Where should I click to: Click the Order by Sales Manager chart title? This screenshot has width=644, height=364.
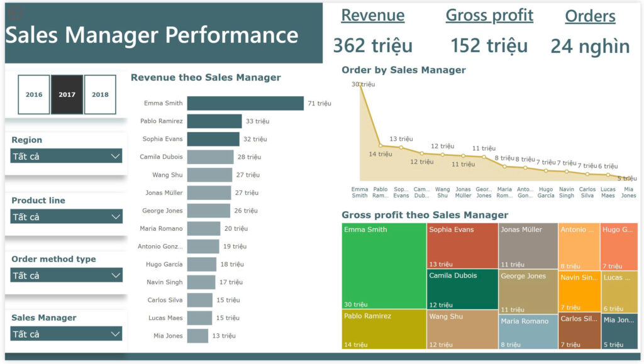pyautogui.click(x=404, y=70)
